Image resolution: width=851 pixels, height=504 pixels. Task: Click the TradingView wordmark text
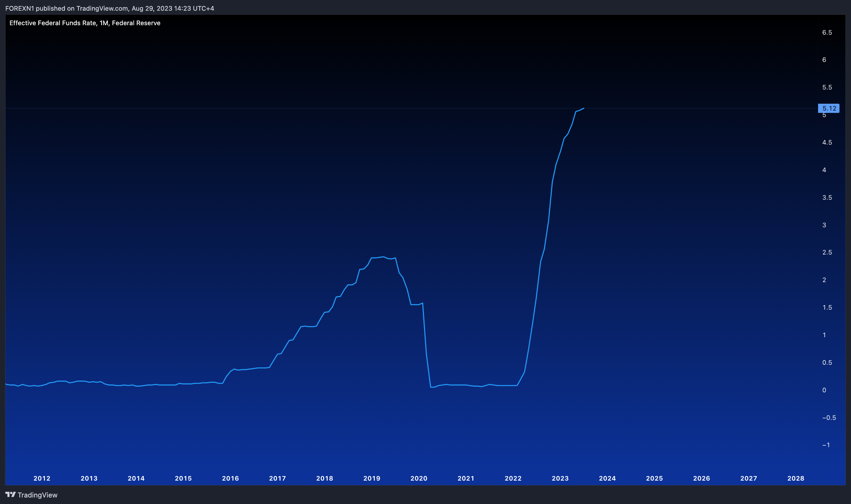[37, 495]
